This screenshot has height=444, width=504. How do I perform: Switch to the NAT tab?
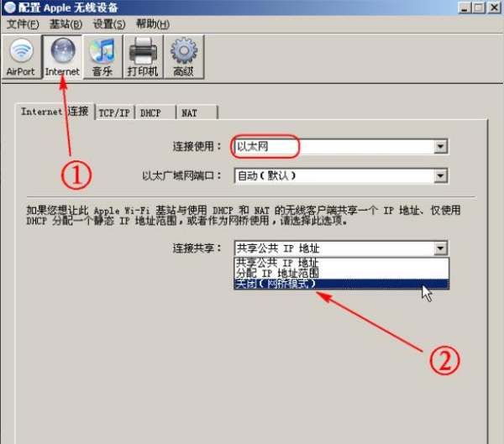(197, 112)
